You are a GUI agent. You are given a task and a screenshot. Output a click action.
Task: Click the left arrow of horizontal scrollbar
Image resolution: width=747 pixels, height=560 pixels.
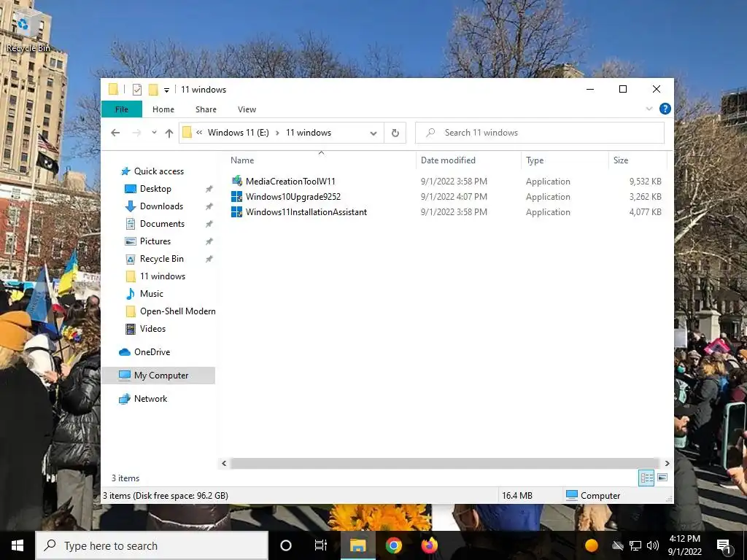tap(225, 463)
